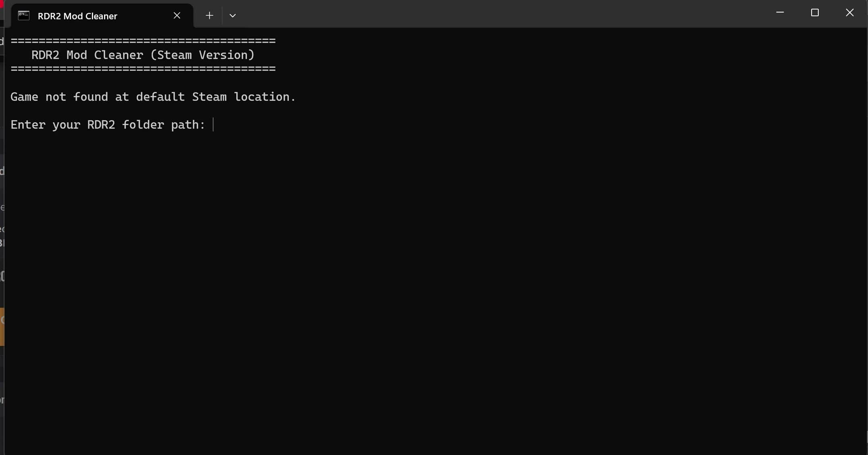The height and width of the screenshot is (455, 868).
Task: Click the "(Steam Version)" text in the banner
Action: pos(202,55)
